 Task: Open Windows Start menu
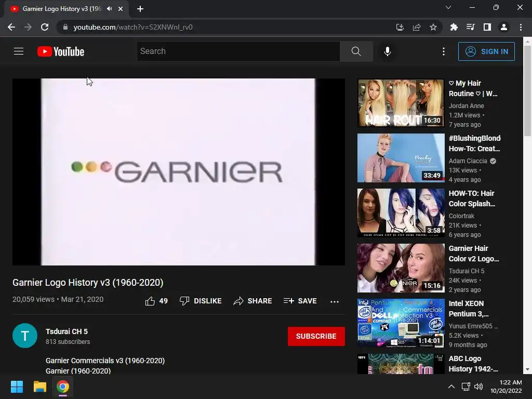(x=17, y=387)
